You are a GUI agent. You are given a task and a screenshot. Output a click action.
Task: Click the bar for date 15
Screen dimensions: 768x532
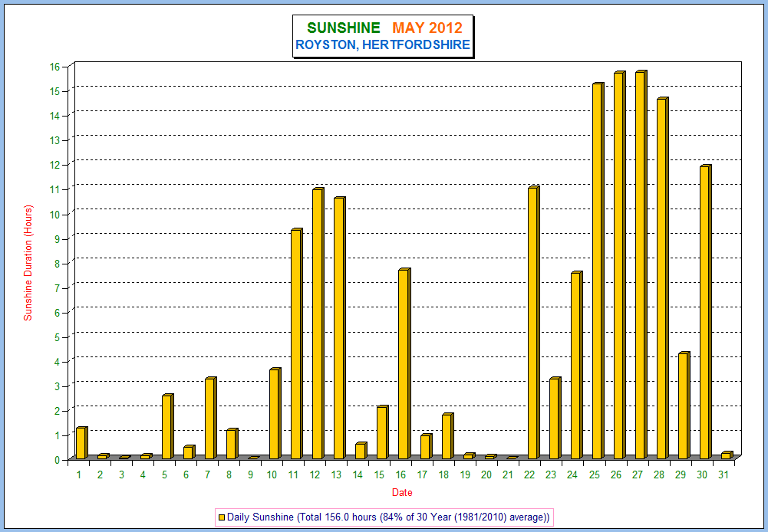(383, 432)
